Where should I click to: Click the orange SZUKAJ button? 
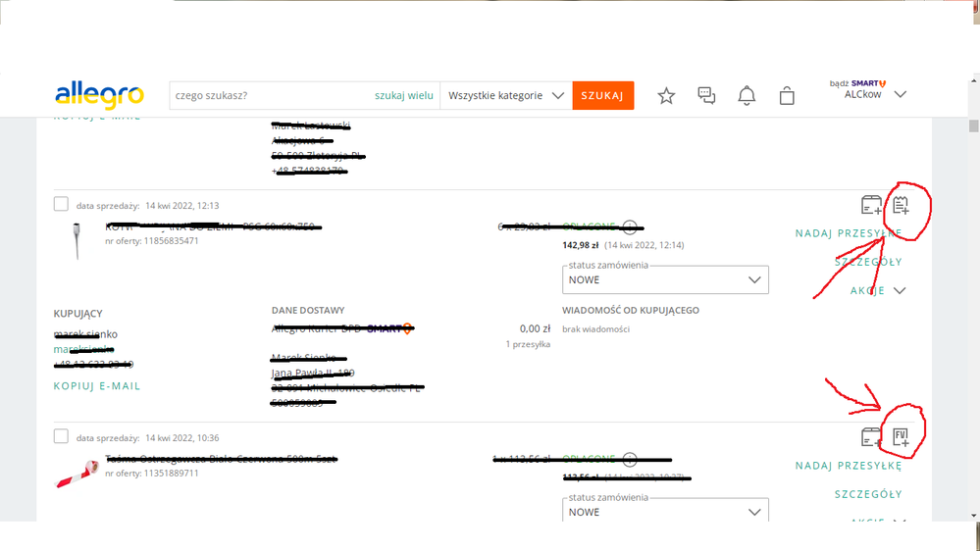(x=602, y=95)
